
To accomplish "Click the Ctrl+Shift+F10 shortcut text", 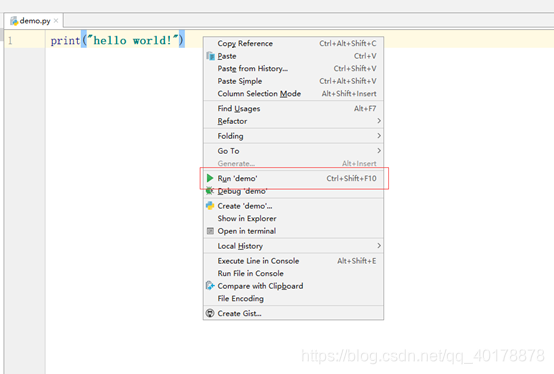I will click(351, 178).
